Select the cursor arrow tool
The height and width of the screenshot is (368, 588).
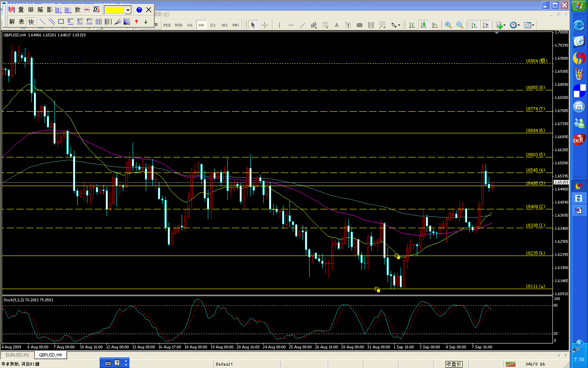[253, 25]
